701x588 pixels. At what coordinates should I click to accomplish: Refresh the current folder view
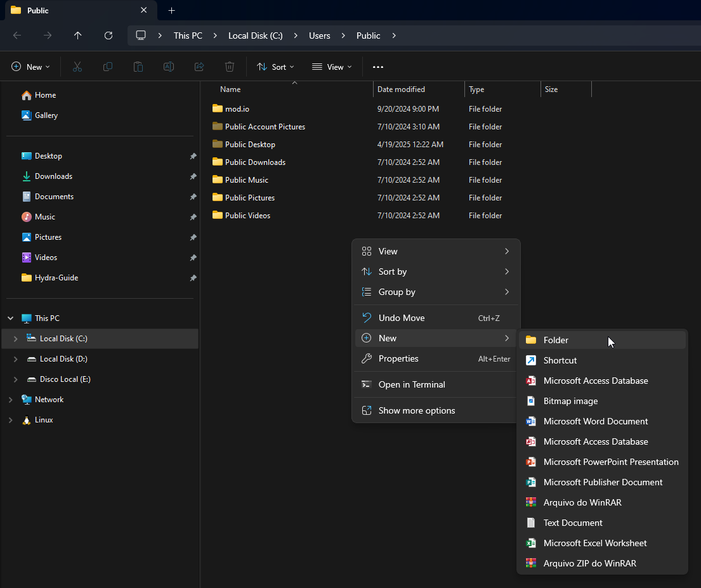point(108,36)
